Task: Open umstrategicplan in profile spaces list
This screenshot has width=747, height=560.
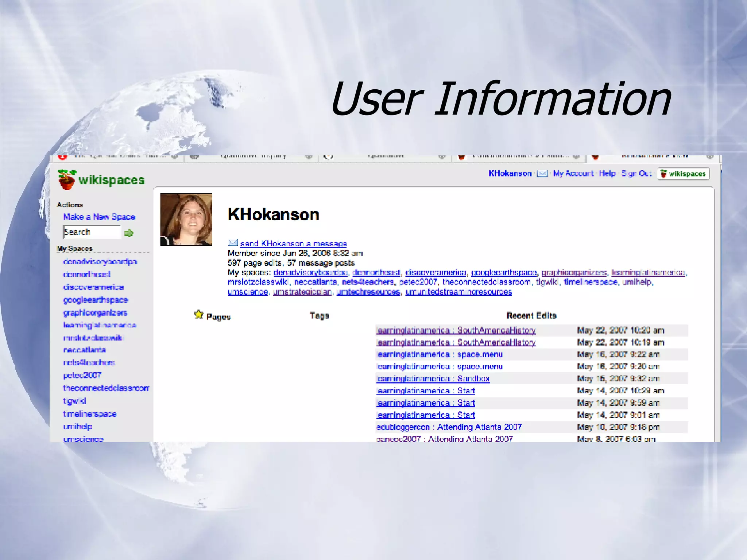Action: click(x=302, y=292)
